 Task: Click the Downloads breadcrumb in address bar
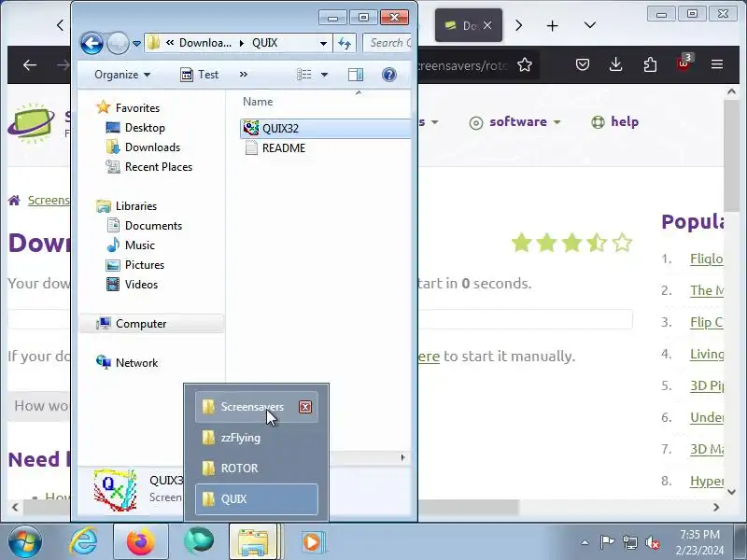pyautogui.click(x=205, y=43)
